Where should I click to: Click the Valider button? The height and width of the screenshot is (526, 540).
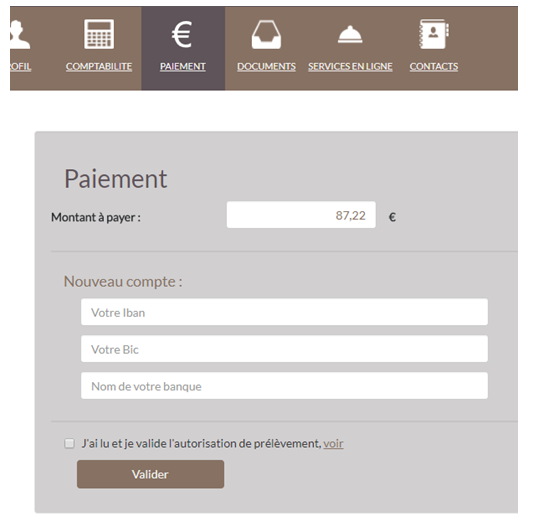click(150, 474)
